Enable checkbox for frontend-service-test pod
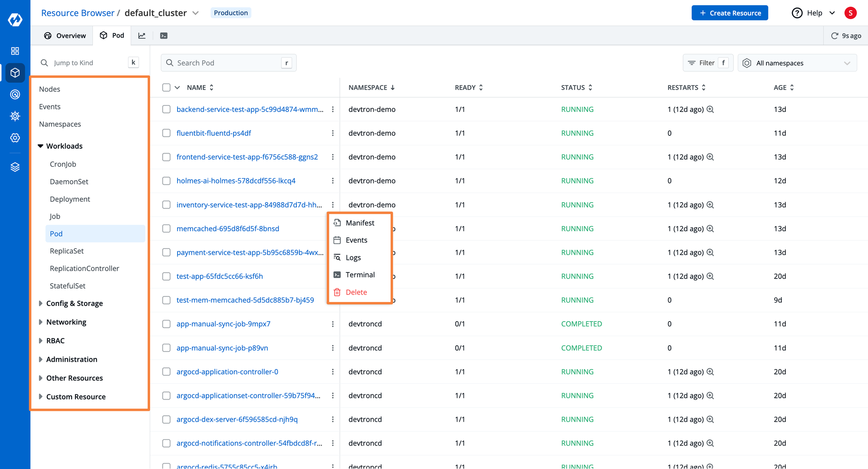 (x=167, y=157)
